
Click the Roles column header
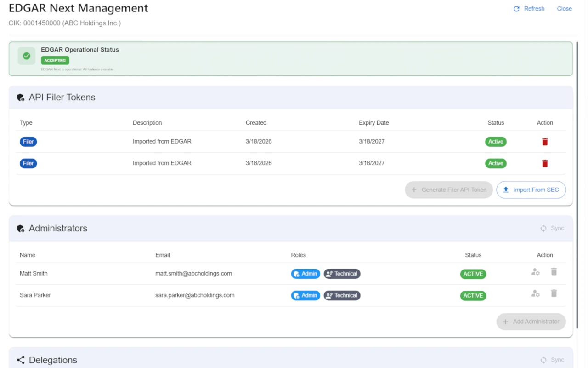(298, 255)
